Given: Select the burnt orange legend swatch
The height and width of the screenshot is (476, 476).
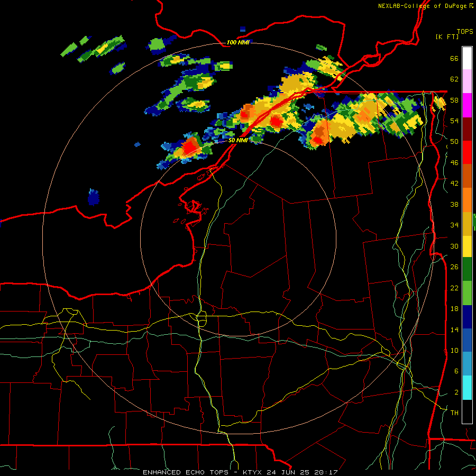Looking at the screenshot, I should [x=467, y=176].
